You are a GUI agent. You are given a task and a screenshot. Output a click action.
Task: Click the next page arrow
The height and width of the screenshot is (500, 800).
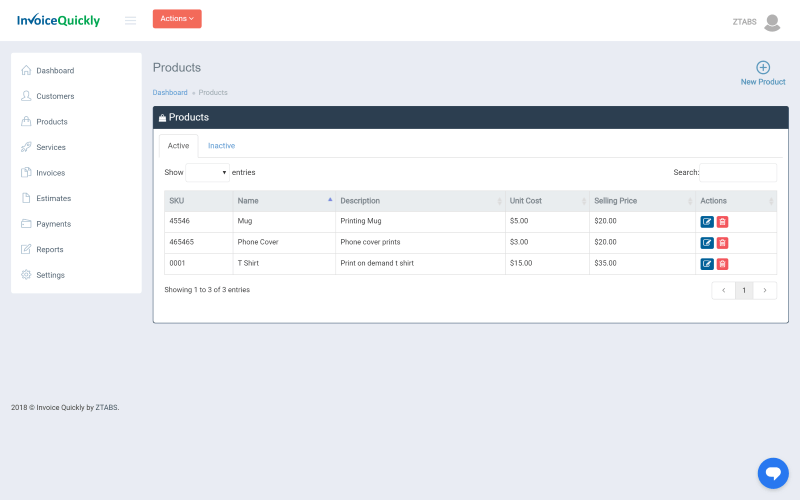coord(765,290)
